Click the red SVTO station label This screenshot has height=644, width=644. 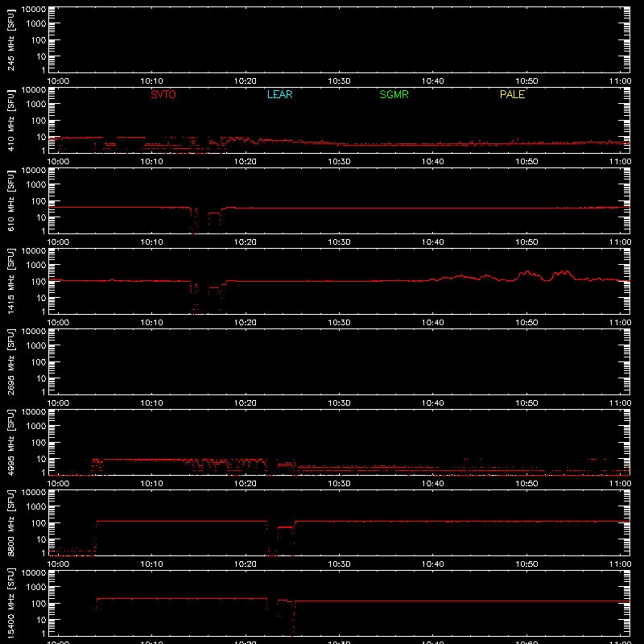pos(163,94)
